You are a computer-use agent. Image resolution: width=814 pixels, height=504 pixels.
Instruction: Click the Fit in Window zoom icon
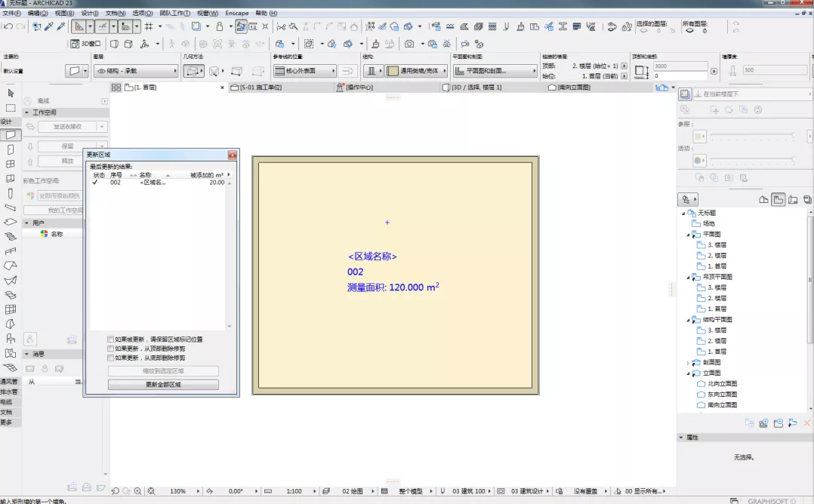click(x=151, y=491)
